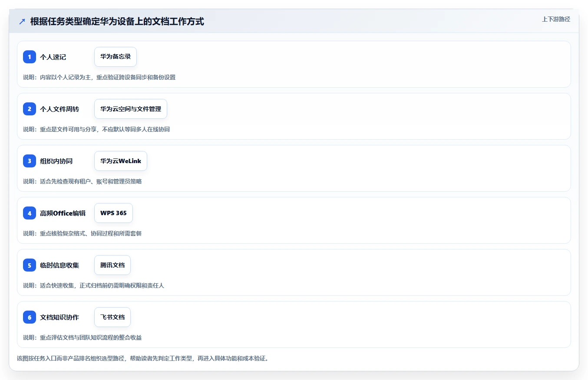Click step number 2 badge
This screenshot has width=588, height=380.
pos(30,109)
